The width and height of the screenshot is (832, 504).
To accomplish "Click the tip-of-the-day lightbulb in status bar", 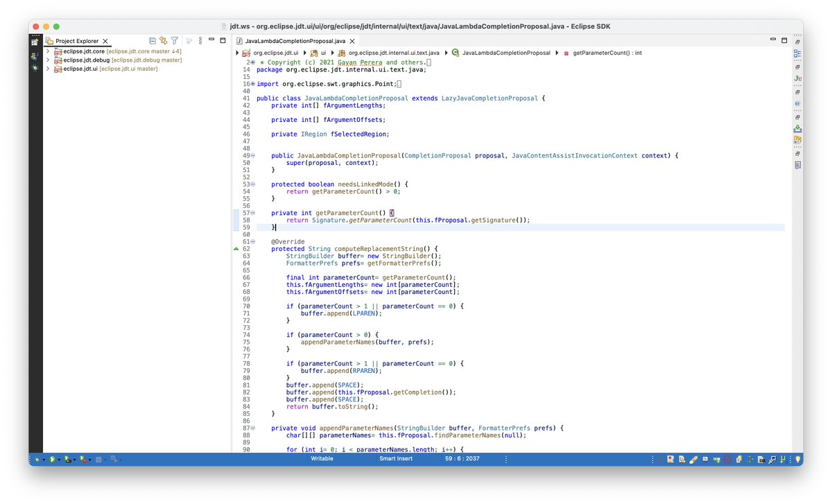I will tap(797, 459).
